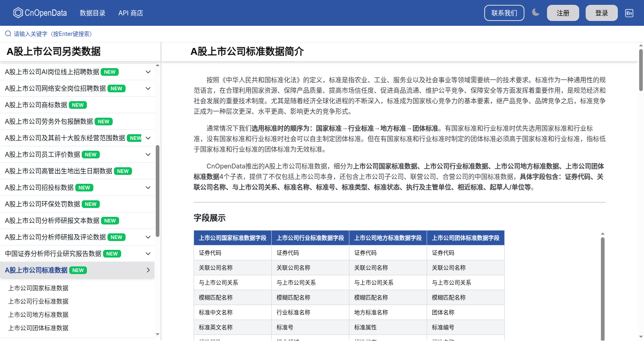The height and width of the screenshot is (347, 644).
Task: Click 上市公司国家标准数据字段 table header
Action: 233,238
